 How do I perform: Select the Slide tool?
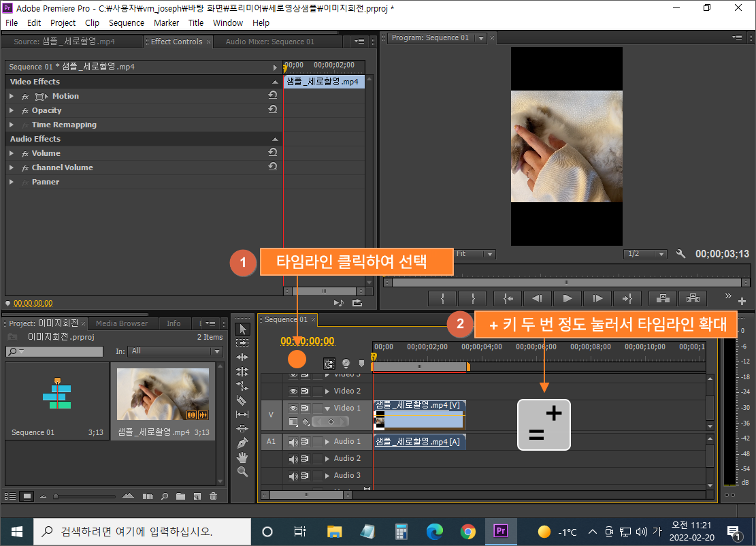coord(242,428)
